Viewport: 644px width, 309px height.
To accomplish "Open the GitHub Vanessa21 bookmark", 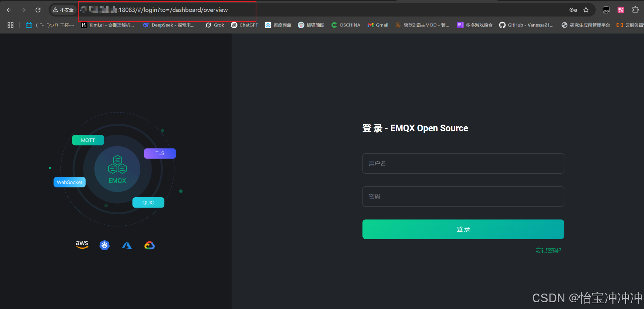I will [x=526, y=25].
